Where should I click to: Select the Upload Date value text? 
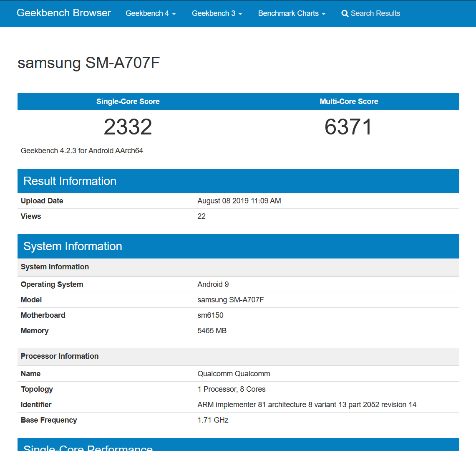(x=239, y=201)
